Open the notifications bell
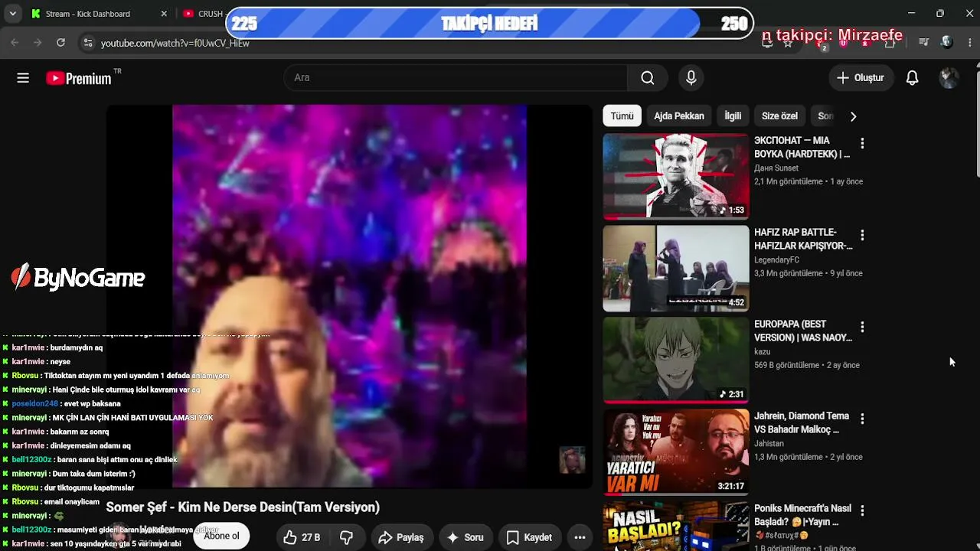This screenshot has width=980, height=551. tap(912, 78)
